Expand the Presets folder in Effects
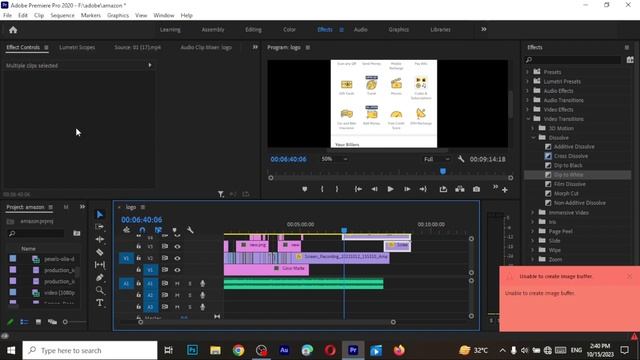The image size is (640, 360). tap(528, 72)
